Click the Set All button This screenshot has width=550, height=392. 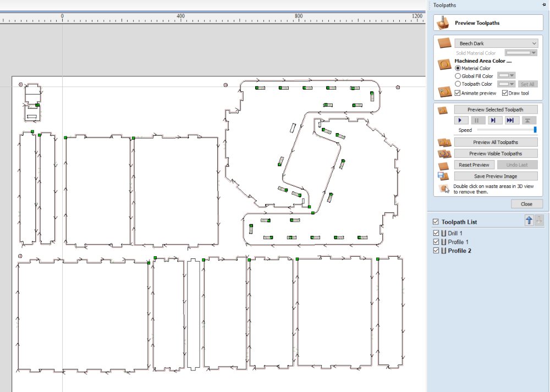[527, 84]
